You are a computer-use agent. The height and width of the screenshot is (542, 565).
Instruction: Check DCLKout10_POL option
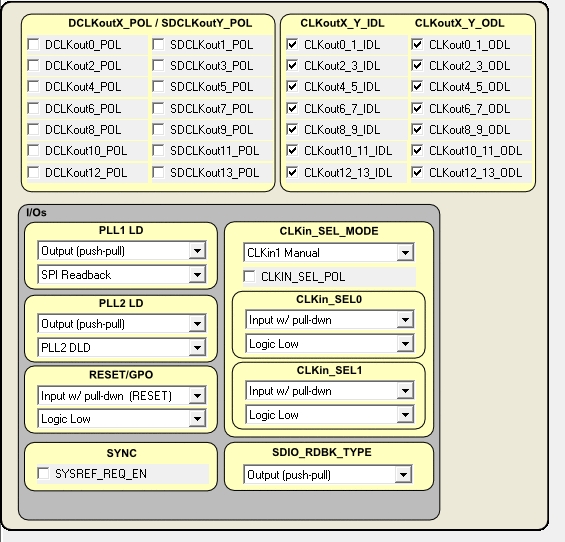coord(34,151)
